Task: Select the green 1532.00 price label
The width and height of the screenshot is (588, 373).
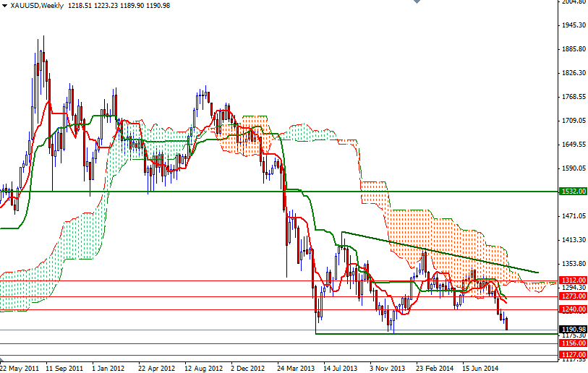Action: (572, 192)
